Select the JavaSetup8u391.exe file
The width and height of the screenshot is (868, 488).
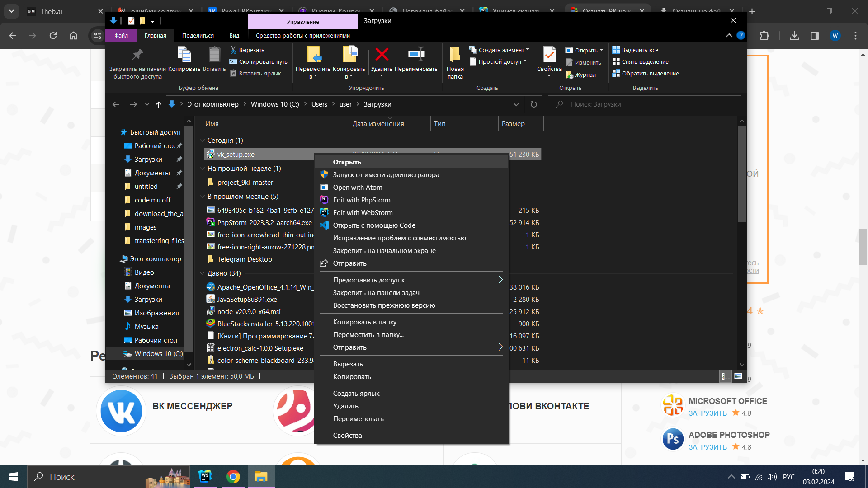247,300
